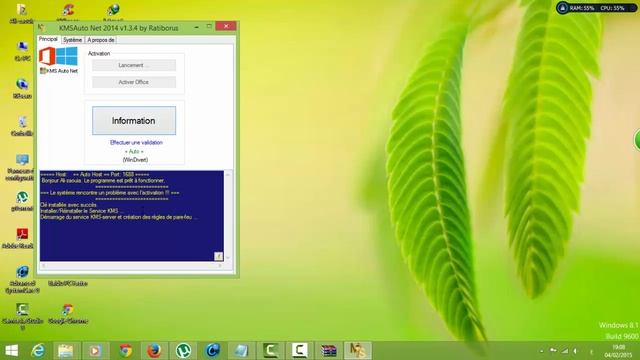
Task: Click the 'Bonjour' greeting log line
Action: pos(103,180)
